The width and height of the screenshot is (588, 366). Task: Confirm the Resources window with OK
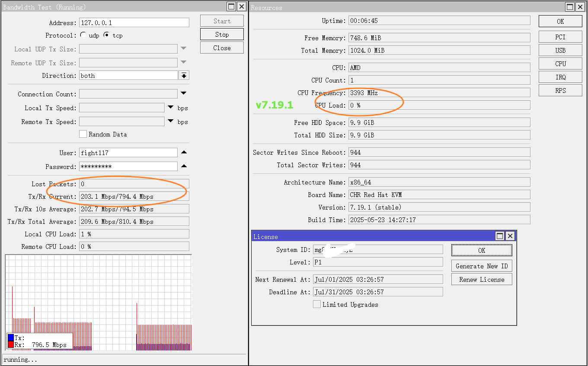[x=560, y=21]
